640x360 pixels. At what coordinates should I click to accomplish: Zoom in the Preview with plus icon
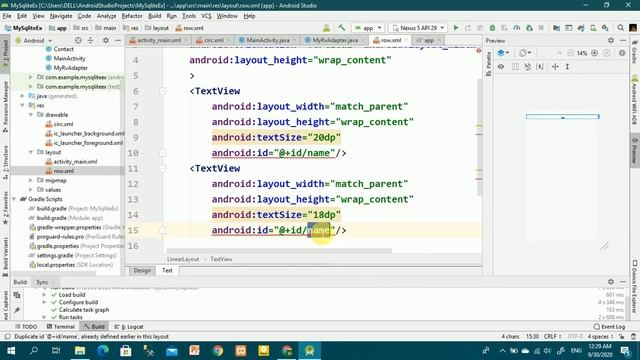(x=595, y=53)
